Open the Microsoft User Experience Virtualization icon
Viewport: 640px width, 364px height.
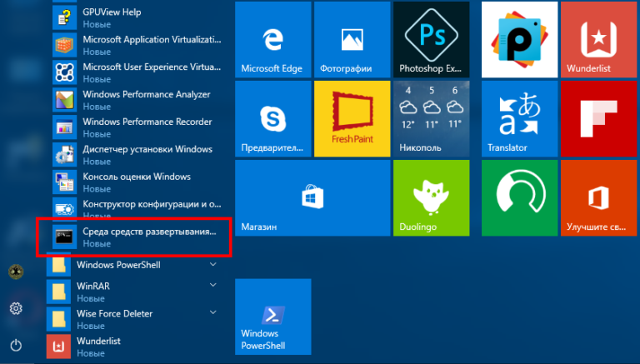64,72
